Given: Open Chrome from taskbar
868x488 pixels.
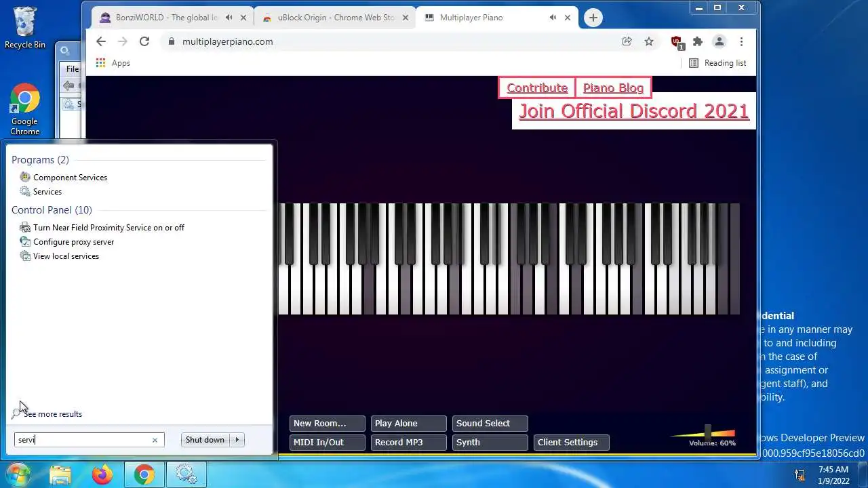Looking at the screenshot, I should pyautogui.click(x=144, y=474).
